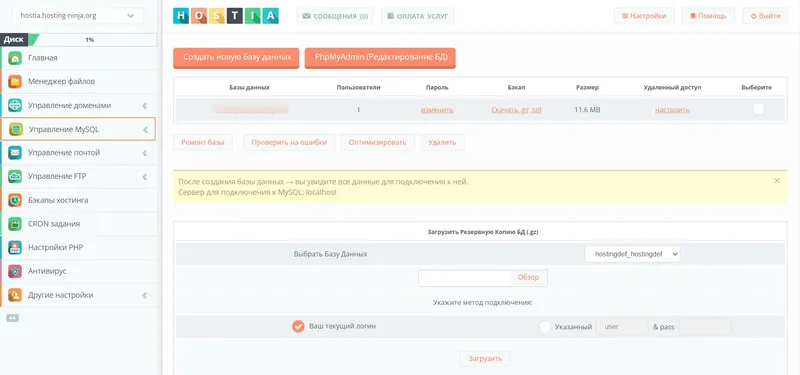Click the Главная home icon
Viewport: 800px width, 375px height.
[15, 58]
